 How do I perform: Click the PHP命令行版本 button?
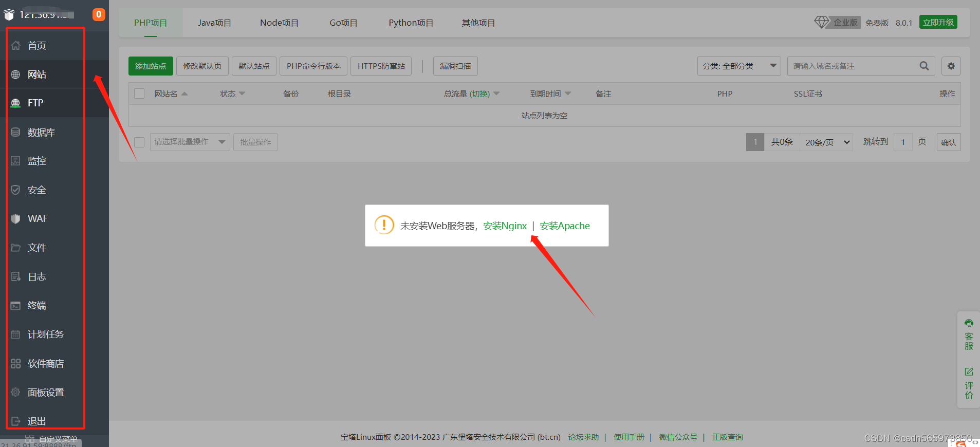click(x=313, y=66)
